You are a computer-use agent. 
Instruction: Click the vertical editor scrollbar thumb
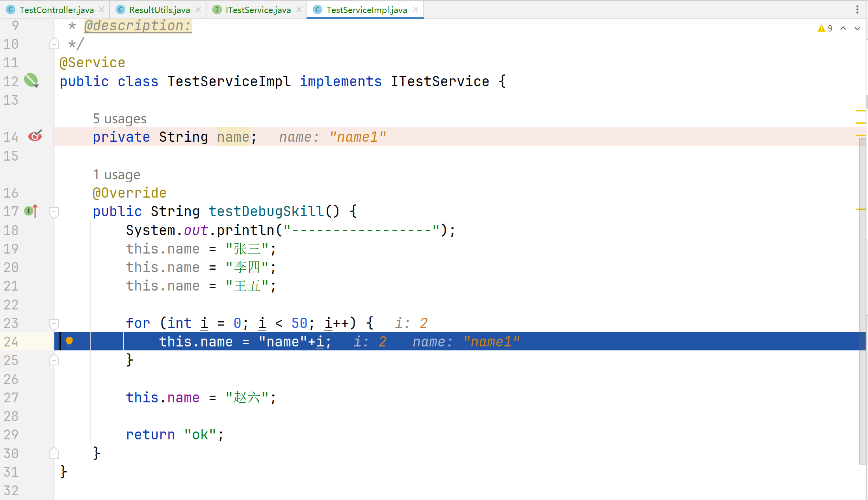click(862, 301)
